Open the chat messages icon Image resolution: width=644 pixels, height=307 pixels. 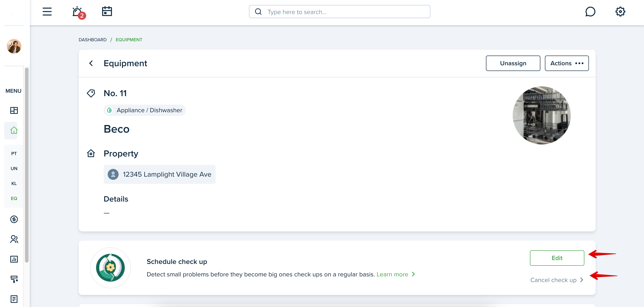click(x=590, y=12)
